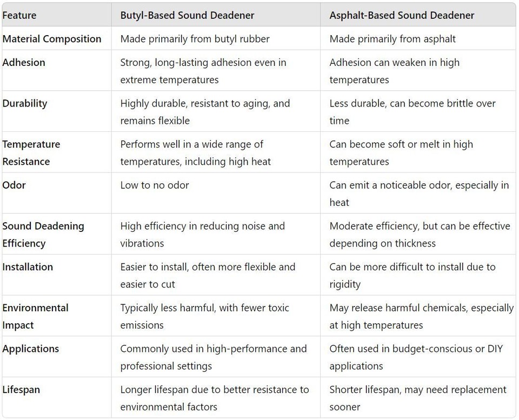Image resolution: width=519 pixels, height=420 pixels.
Task: Click the "Butyl-Based Sound Deadener" column header
Action: pos(187,15)
